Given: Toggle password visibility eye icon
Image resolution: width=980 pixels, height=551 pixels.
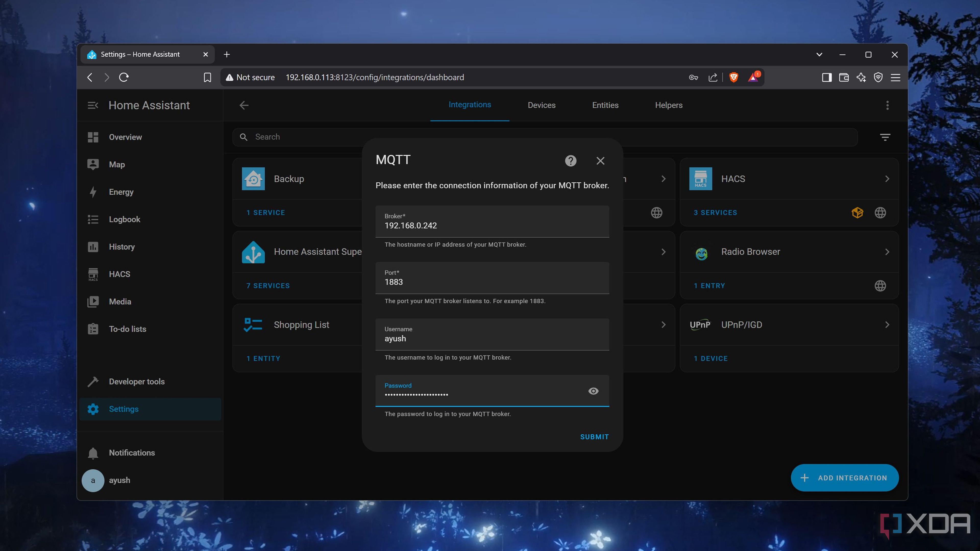Looking at the screenshot, I should point(593,391).
